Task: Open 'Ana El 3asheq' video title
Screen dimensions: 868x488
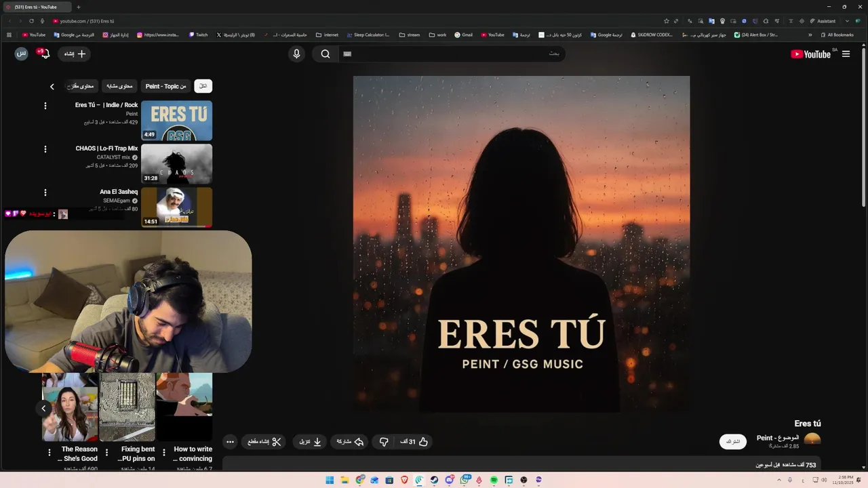Action: coord(119,192)
